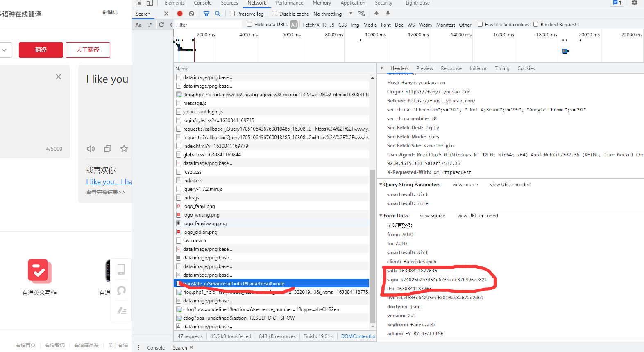The image size is (644, 352).
Task: Activate the DevTools inspect element picker
Action: [139, 3]
